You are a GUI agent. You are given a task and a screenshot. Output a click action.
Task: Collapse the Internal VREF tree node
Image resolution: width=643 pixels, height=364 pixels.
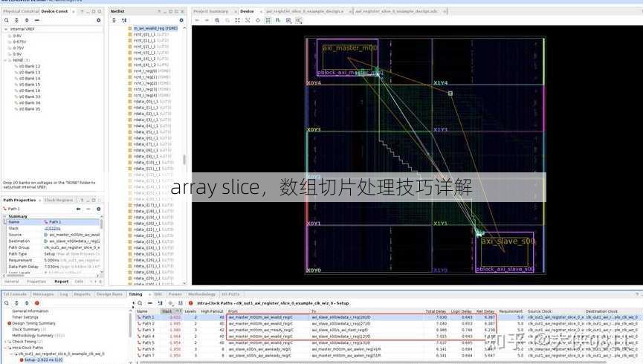[x=6, y=30]
